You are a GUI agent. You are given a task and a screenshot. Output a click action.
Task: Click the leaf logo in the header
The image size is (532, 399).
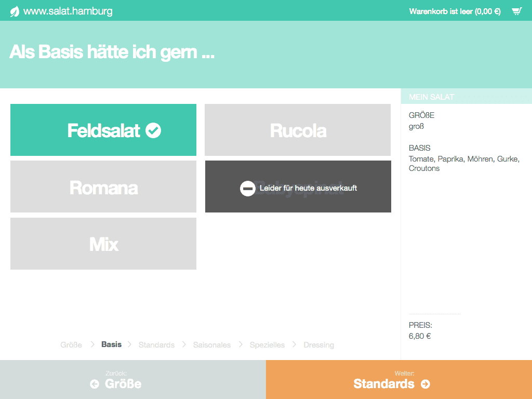coord(16,10)
